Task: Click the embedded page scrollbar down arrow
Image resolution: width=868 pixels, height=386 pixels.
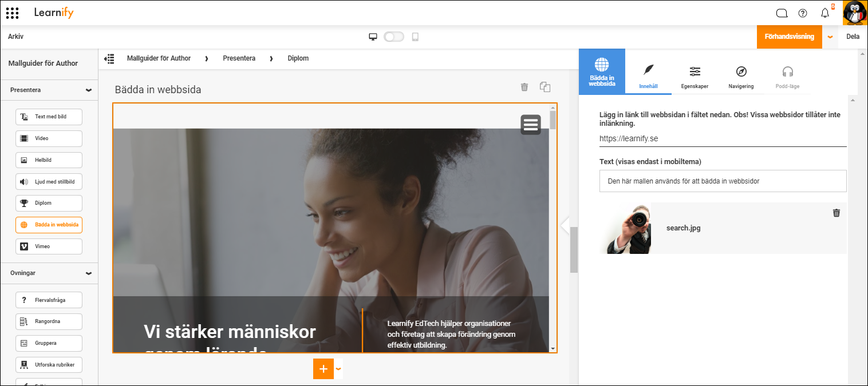Action: click(x=553, y=348)
